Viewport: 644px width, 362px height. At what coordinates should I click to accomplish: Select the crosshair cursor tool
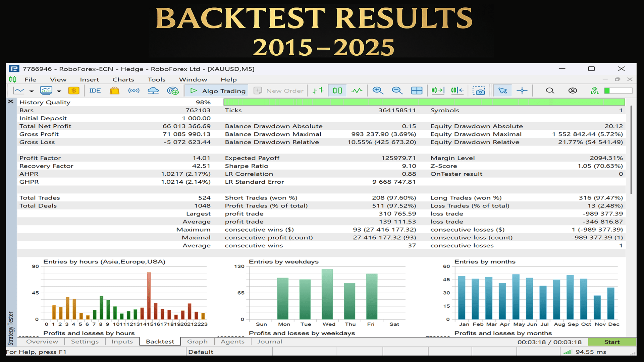tap(522, 90)
